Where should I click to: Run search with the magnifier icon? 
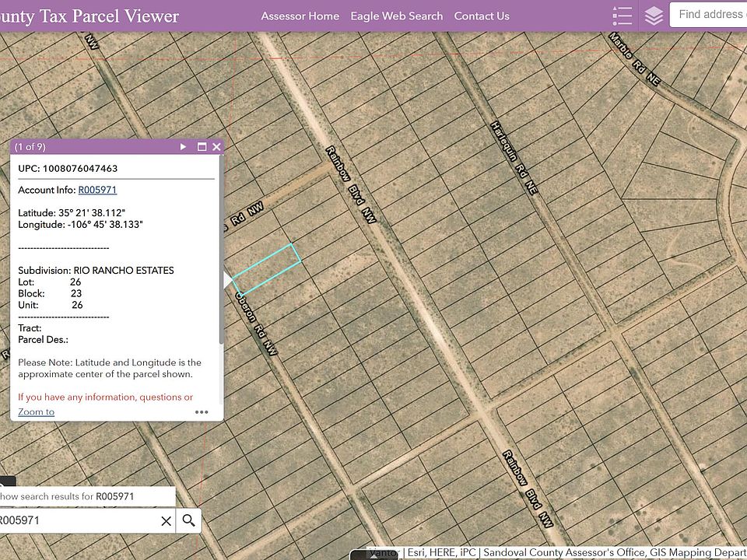[188, 520]
